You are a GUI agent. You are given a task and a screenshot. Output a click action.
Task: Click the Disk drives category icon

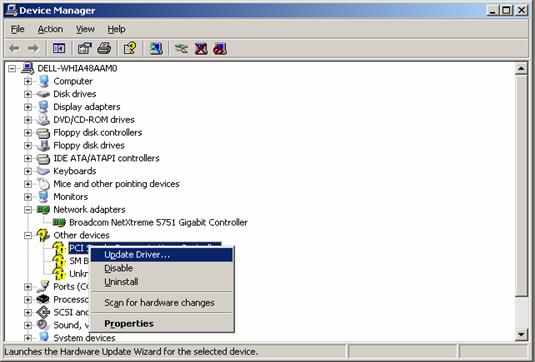pyautogui.click(x=43, y=94)
